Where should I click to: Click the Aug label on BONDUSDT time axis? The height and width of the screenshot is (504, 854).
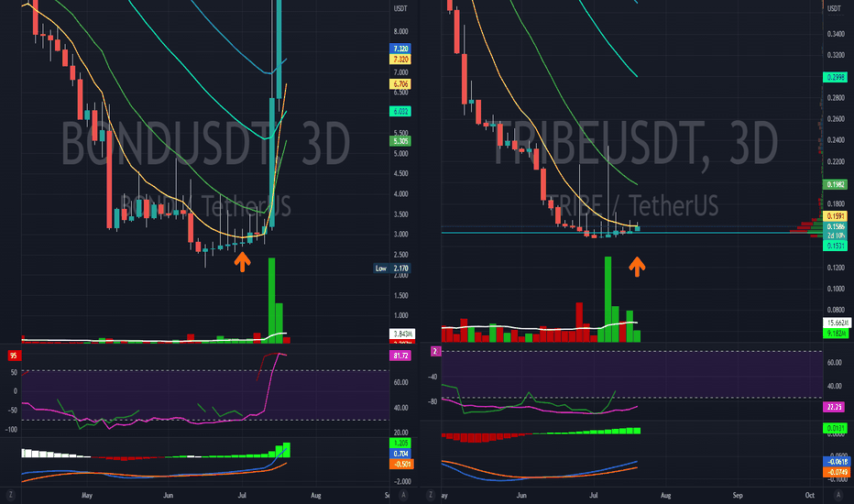(316, 495)
